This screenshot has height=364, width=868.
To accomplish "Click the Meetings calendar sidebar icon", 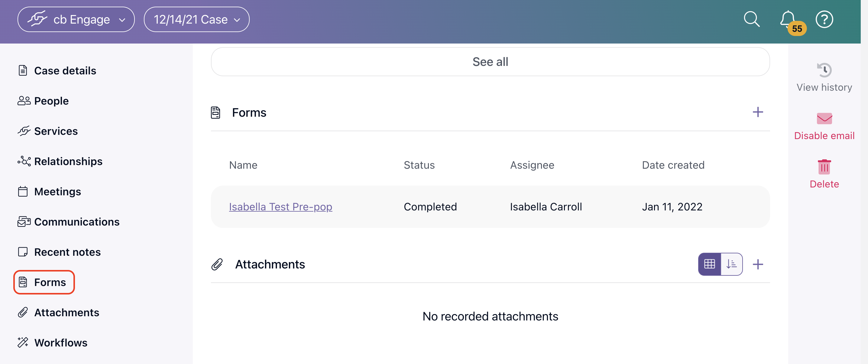I will click(x=23, y=191).
